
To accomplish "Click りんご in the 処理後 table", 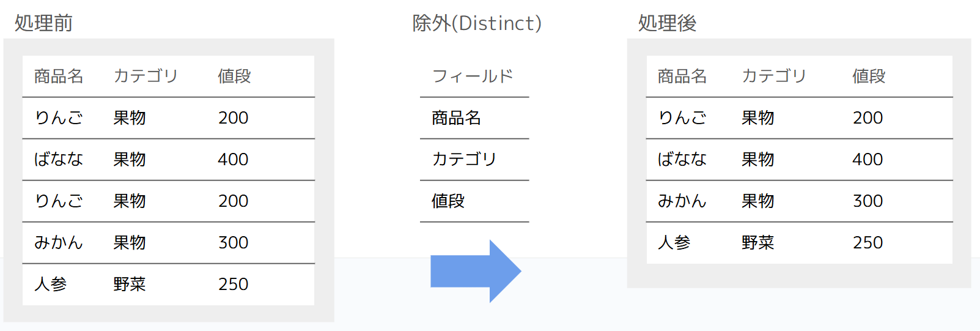I will [682, 117].
